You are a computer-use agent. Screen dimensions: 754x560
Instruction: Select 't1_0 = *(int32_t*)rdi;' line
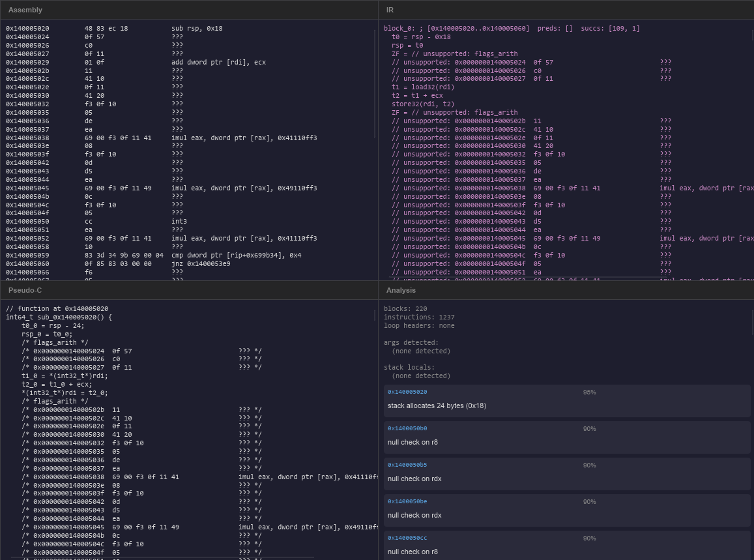65,376
